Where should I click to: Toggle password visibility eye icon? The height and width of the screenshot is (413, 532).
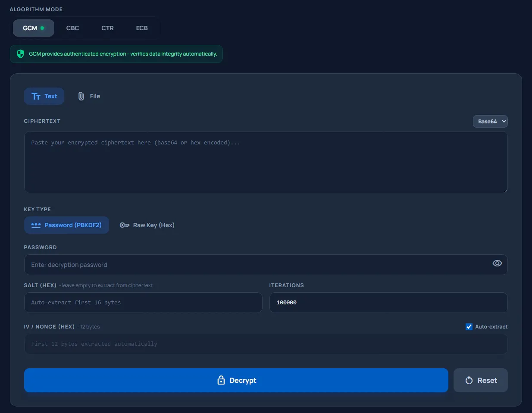point(497,263)
